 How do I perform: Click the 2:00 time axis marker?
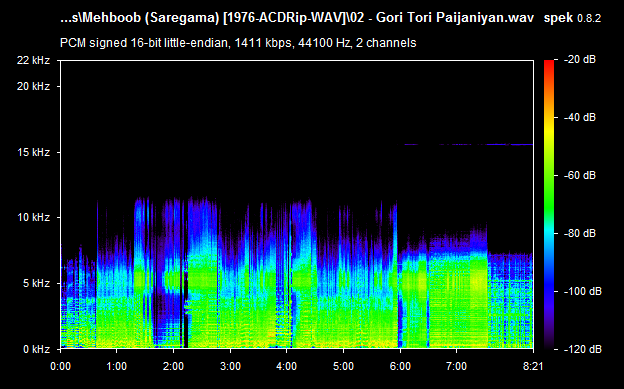click(173, 366)
